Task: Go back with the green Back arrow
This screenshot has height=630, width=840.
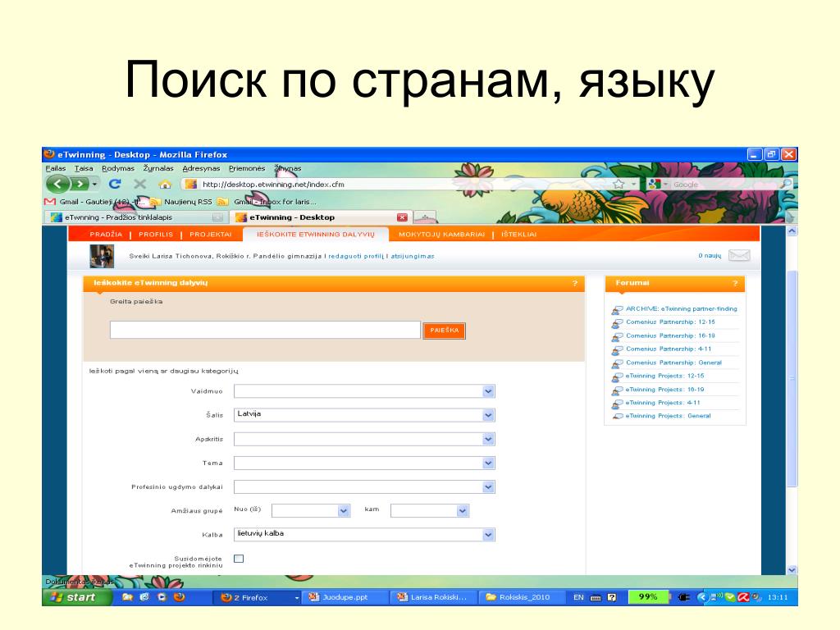Action: tap(58, 185)
